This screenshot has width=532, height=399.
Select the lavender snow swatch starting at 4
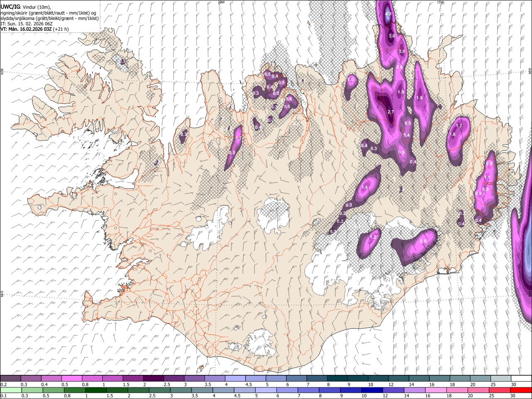click(234, 378)
